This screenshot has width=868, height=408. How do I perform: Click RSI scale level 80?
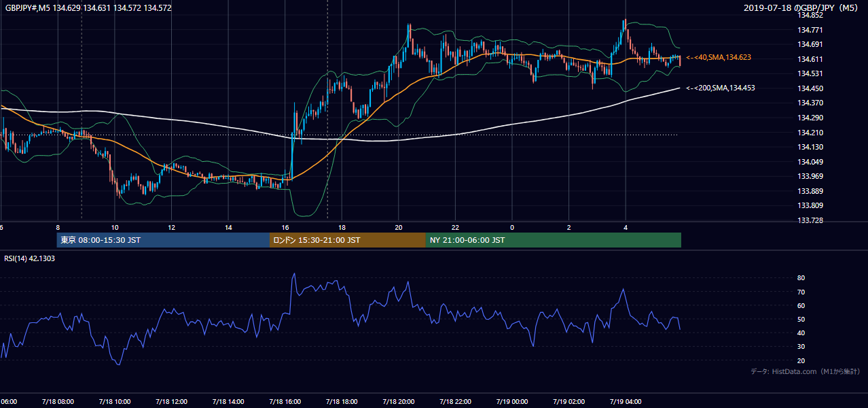pos(801,278)
